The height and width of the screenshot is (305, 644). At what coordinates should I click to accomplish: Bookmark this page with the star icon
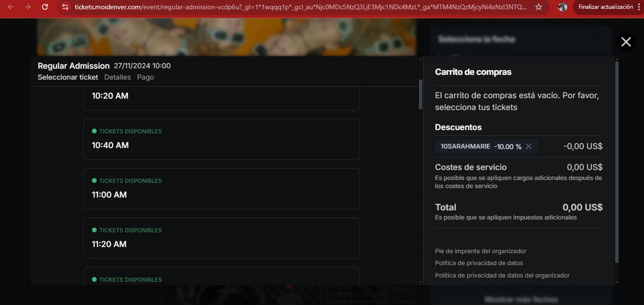[539, 7]
